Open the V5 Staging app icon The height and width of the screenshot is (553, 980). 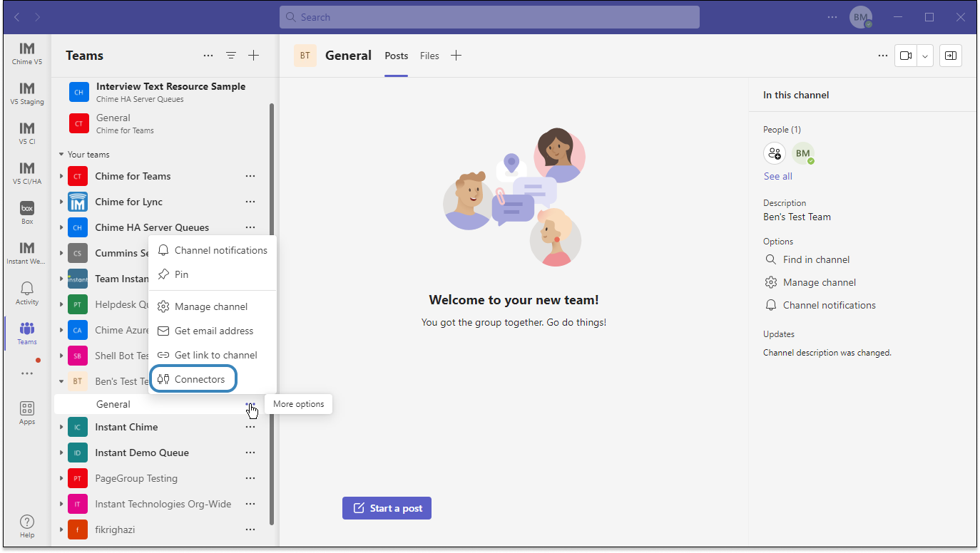coord(27,93)
